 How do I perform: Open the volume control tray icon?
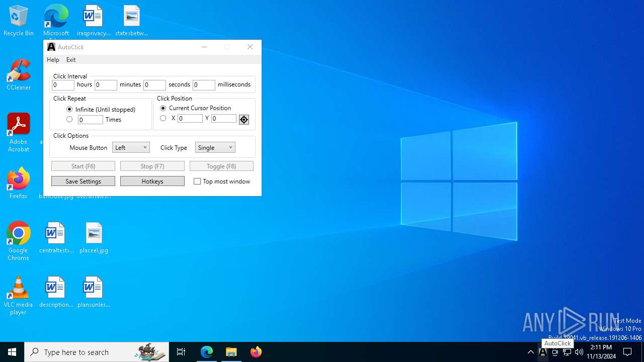click(x=579, y=352)
